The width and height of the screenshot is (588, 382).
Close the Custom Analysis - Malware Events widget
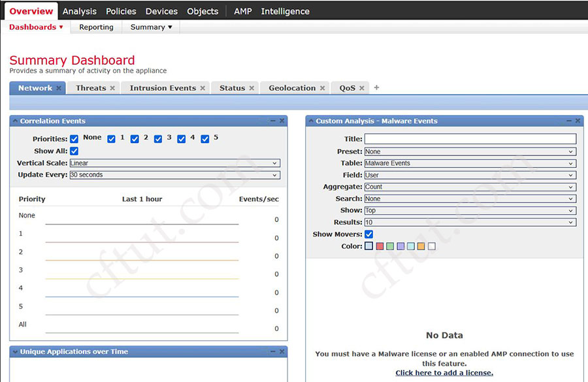[577, 121]
